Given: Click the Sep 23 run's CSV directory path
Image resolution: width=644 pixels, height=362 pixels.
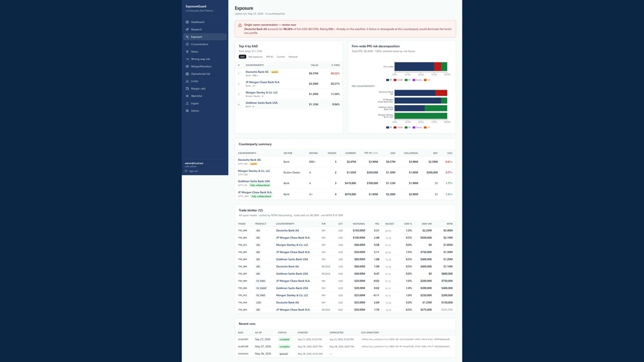Looking at the screenshot, I should click(406, 339).
